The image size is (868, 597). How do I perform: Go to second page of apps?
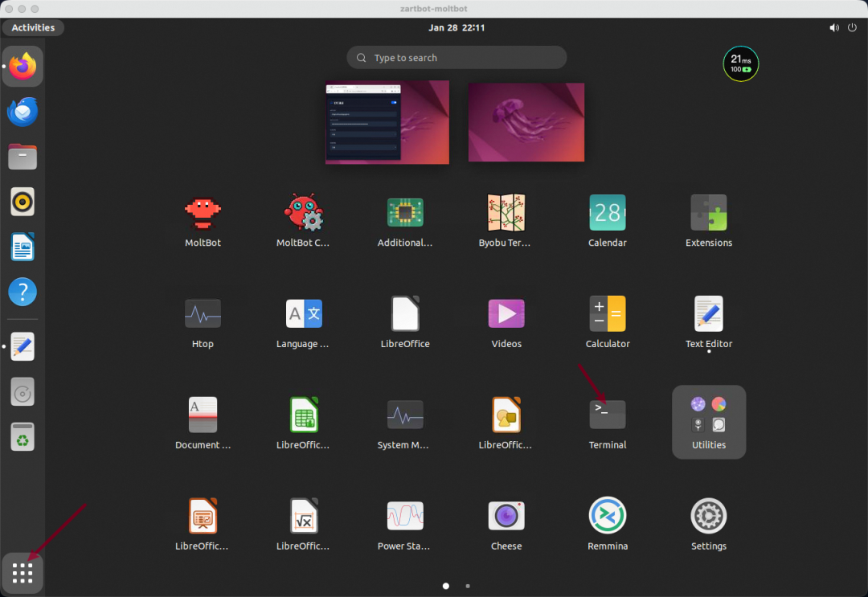pos(468,587)
